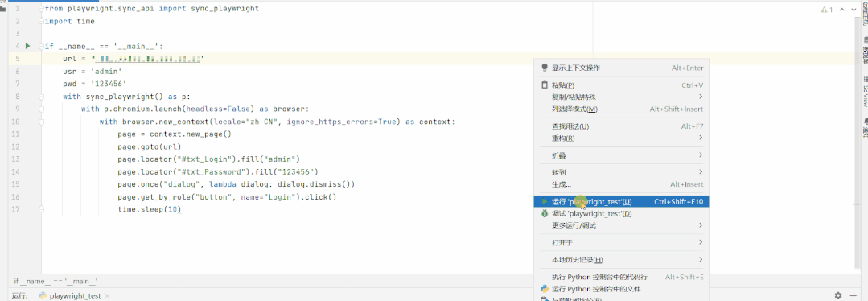Jump to next highlighted error with down arrow

pos(853,10)
